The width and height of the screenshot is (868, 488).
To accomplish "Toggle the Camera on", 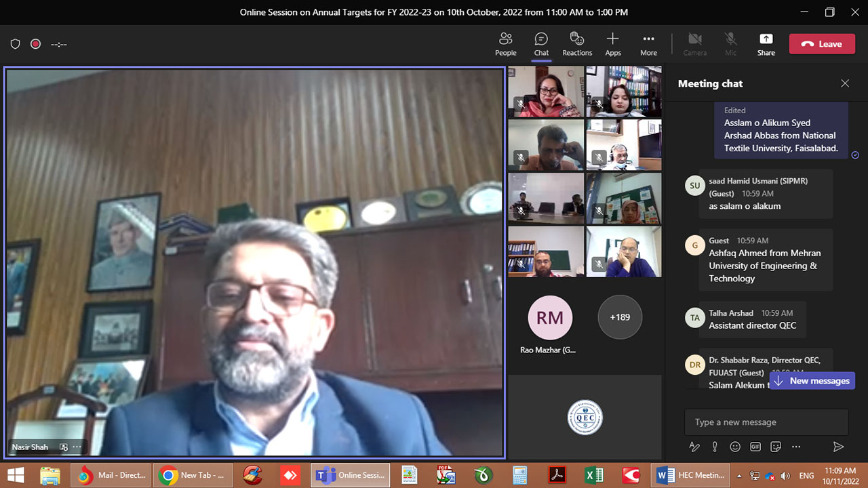I will (694, 44).
